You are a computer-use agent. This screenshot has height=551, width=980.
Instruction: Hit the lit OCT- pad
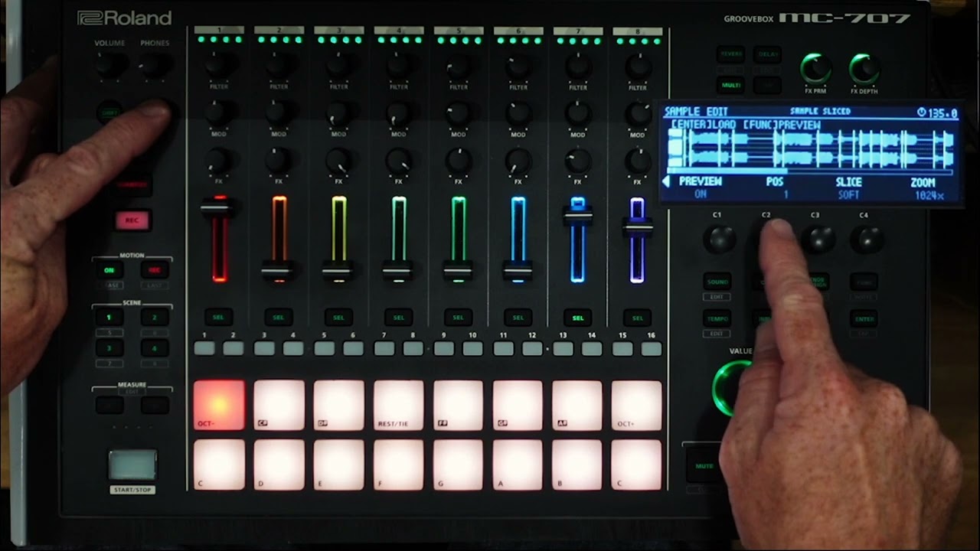click(x=219, y=405)
